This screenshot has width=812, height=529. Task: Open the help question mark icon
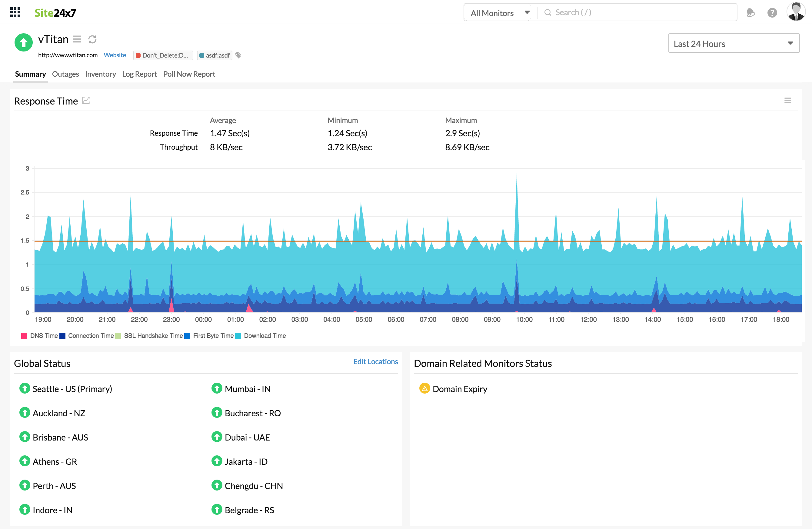point(772,13)
